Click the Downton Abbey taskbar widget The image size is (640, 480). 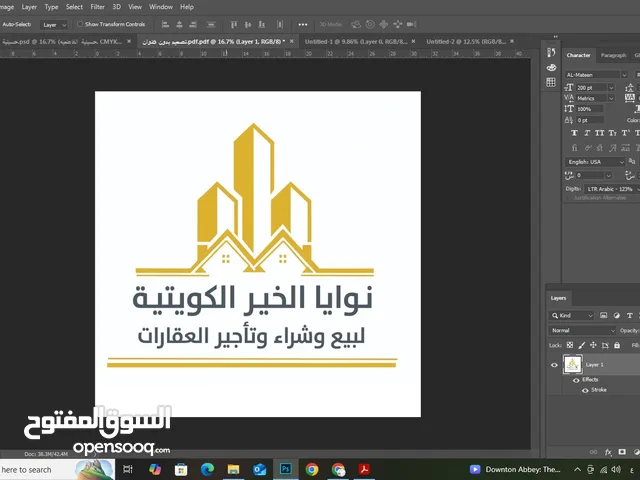(515, 469)
